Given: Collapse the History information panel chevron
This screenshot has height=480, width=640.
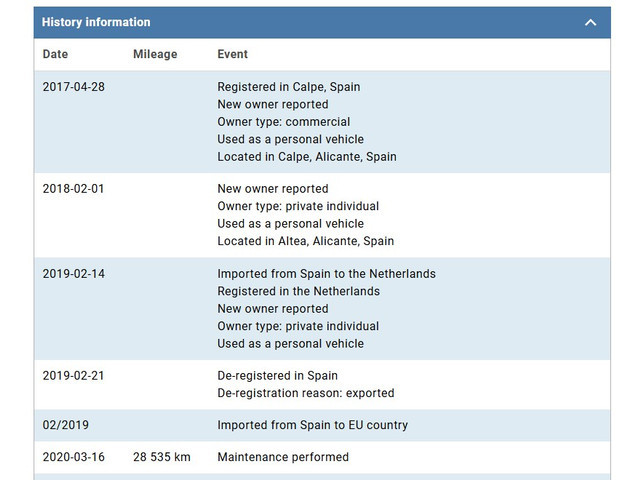Looking at the screenshot, I should click(x=591, y=22).
